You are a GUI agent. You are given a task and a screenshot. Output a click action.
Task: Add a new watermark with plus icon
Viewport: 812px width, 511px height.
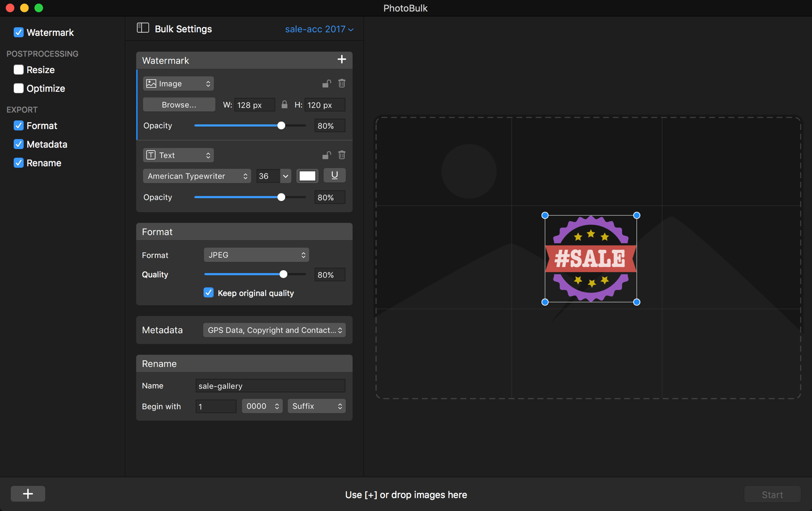[342, 60]
